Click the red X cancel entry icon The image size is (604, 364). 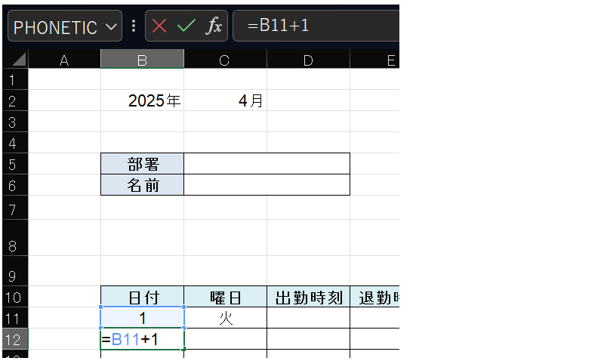click(159, 26)
